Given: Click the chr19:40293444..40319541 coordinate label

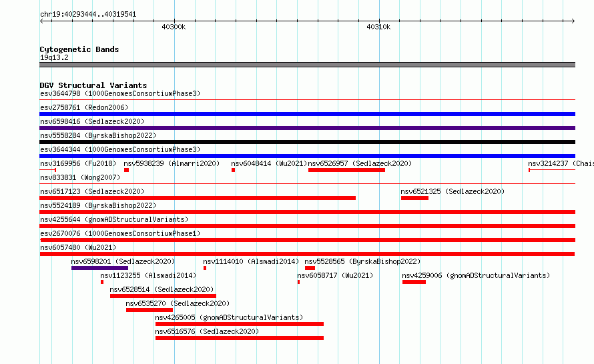Looking at the screenshot, I should click(88, 15).
